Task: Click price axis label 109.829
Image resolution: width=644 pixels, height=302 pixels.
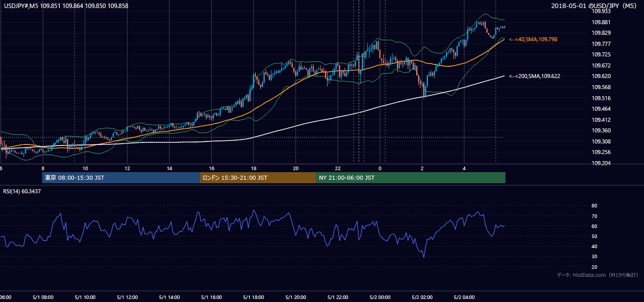Action: pos(601,33)
